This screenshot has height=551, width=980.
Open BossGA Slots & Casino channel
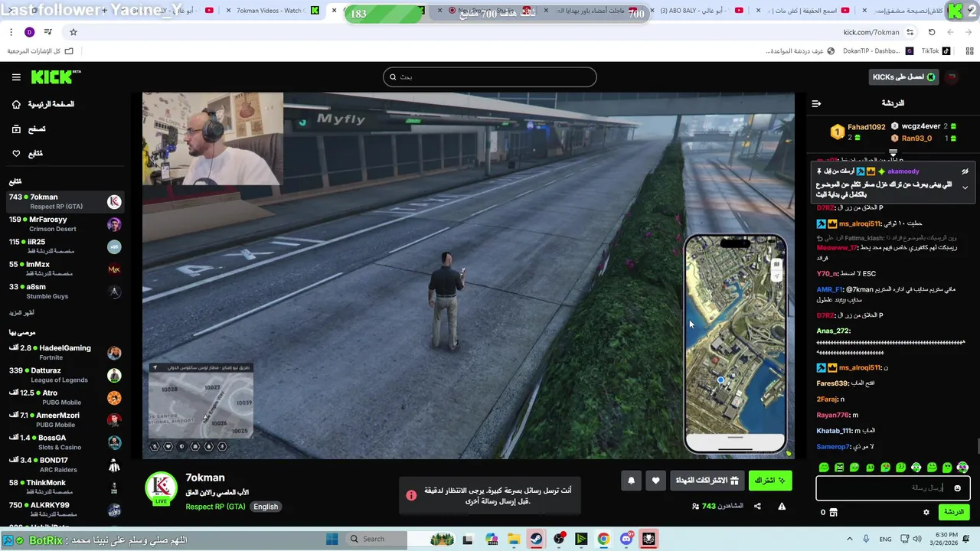pos(65,442)
